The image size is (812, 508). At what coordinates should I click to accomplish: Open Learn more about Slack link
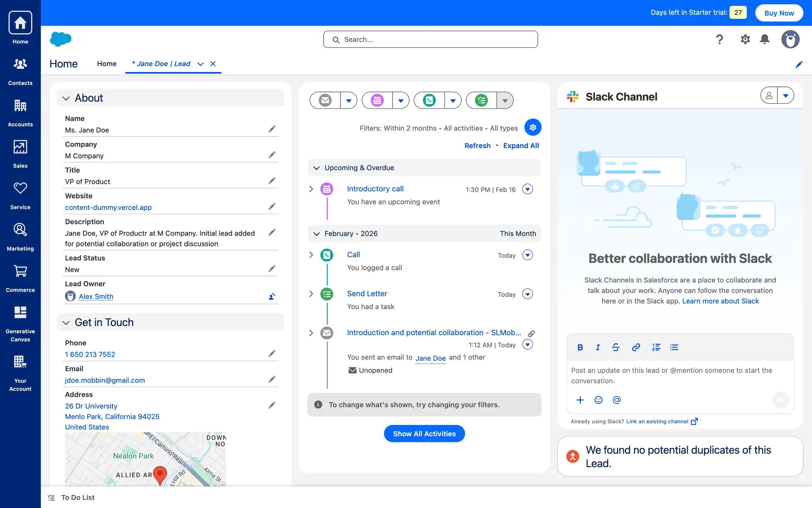coord(720,301)
